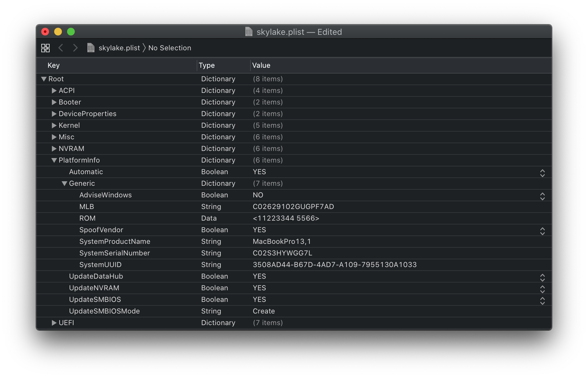The height and width of the screenshot is (378, 588).
Task: Click the Value column header
Action: [261, 65]
